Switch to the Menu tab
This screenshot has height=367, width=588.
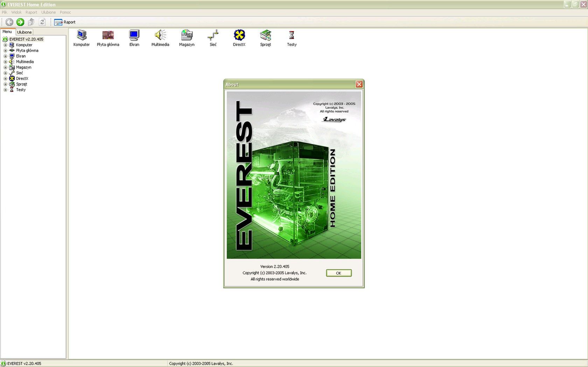coord(7,32)
